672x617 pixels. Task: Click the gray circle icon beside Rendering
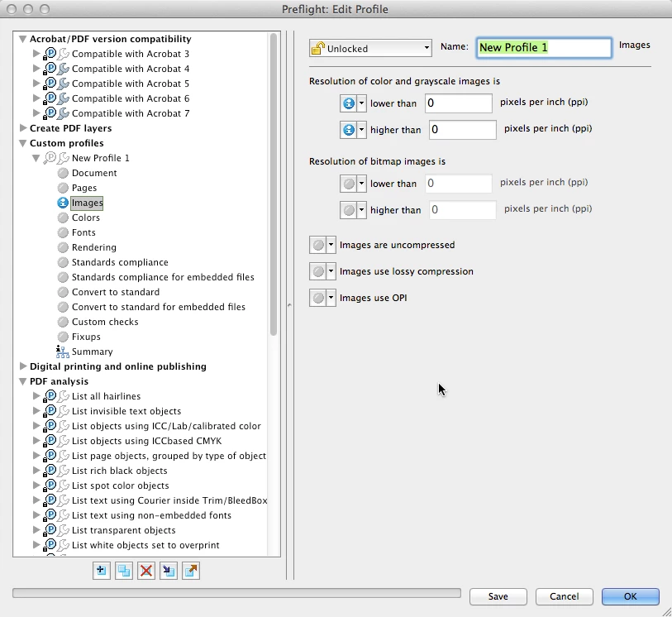tap(63, 247)
